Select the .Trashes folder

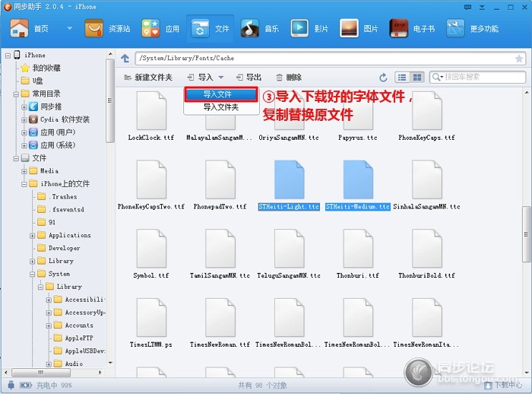tap(57, 197)
